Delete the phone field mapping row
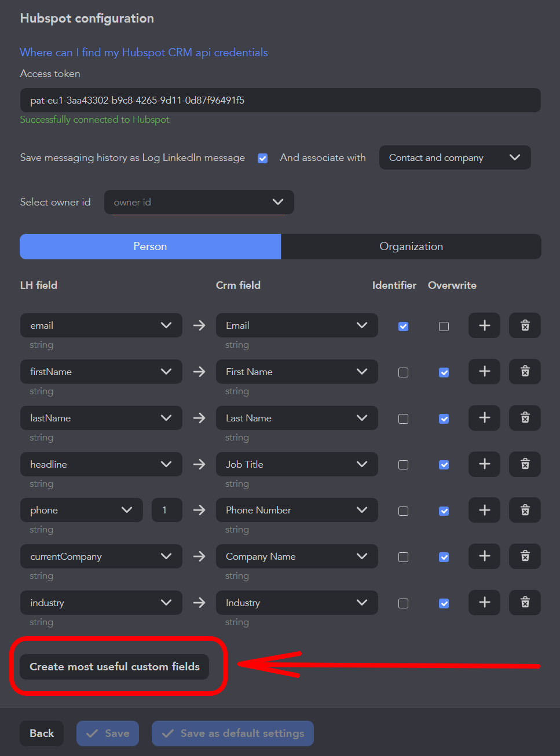The width and height of the screenshot is (560, 756). (x=525, y=510)
